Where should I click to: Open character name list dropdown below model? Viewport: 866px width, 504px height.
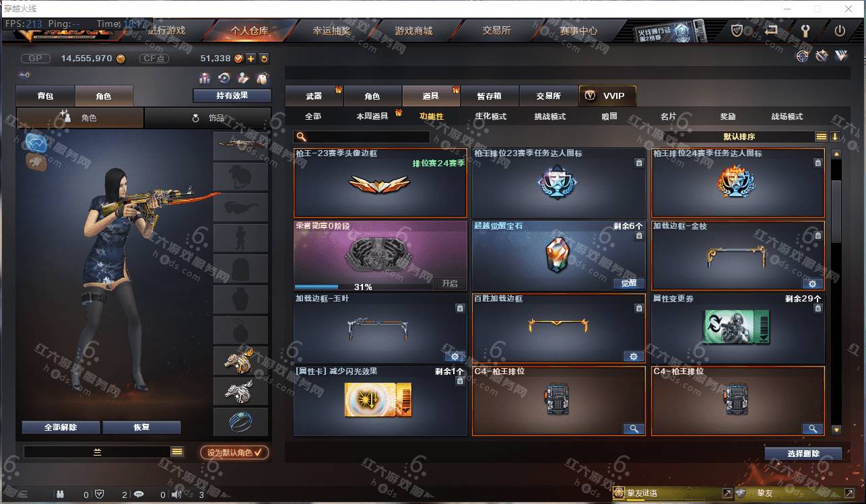(x=177, y=452)
